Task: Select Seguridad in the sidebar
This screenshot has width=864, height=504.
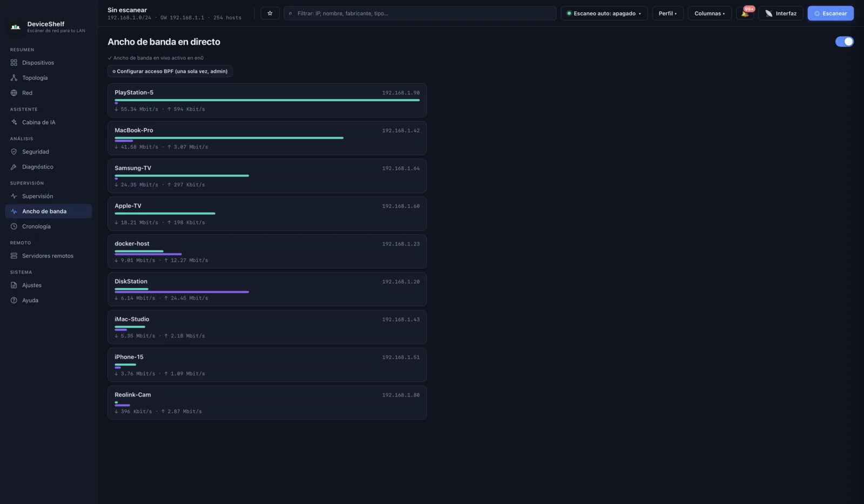Action: 49,152
